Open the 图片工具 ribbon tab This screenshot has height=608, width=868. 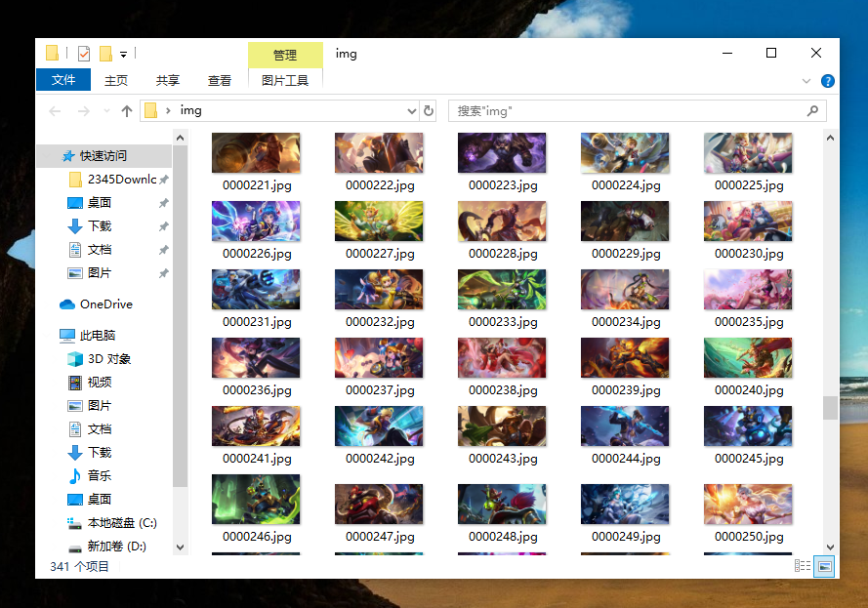285,81
